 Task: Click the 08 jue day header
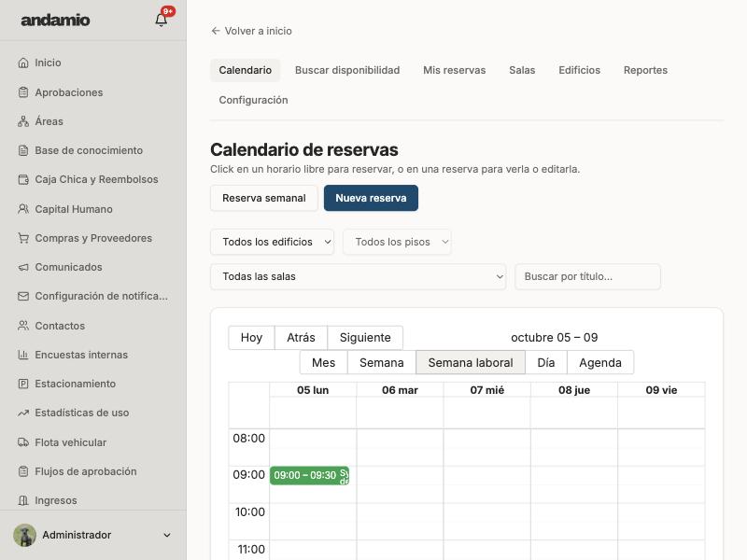tap(574, 390)
